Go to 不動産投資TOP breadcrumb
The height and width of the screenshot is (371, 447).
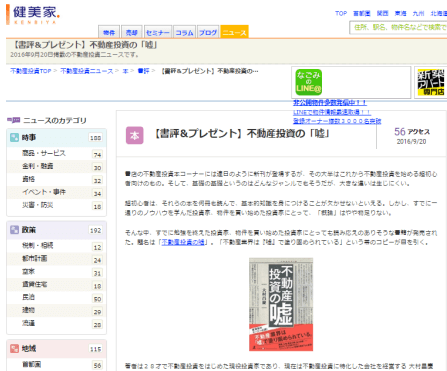tap(31, 71)
